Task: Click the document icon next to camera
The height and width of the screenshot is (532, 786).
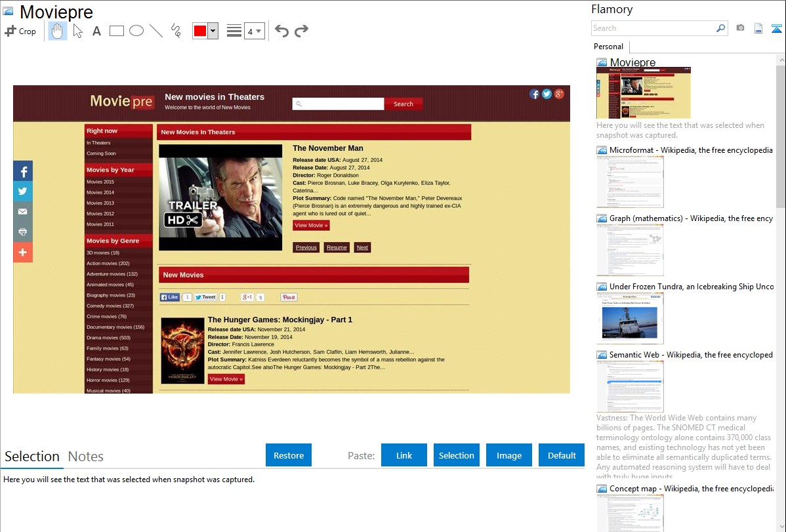Action: 758,28
